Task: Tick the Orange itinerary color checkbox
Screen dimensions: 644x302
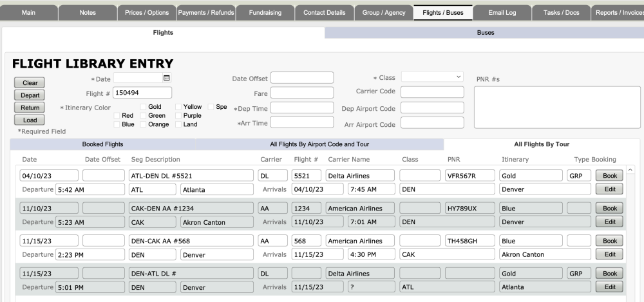Action: coord(144,124)
